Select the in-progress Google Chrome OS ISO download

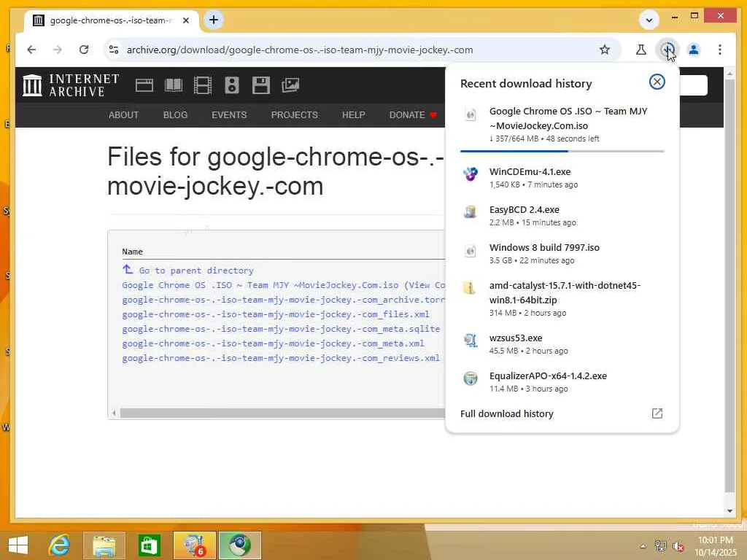(x=562, y=125)
